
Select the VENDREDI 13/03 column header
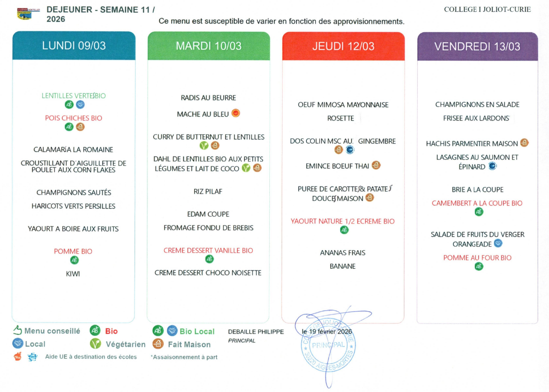pos(477,47)
